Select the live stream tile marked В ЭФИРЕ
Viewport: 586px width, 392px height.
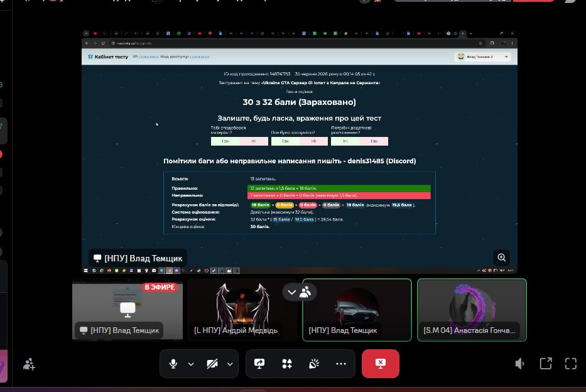pyautogui.click(x=128, y=310)
